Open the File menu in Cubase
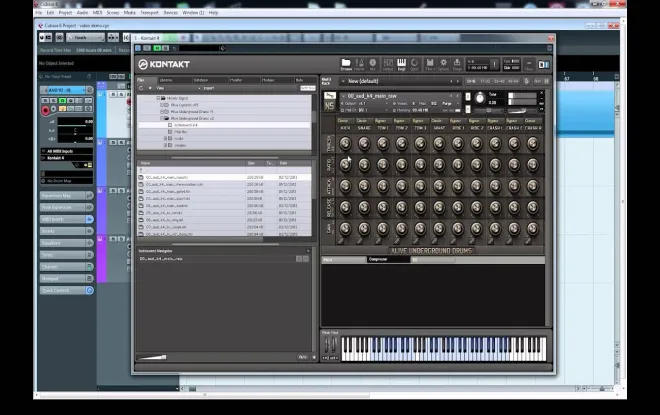The height and width of the screenshot is (415, 660). tap(39, 13)
